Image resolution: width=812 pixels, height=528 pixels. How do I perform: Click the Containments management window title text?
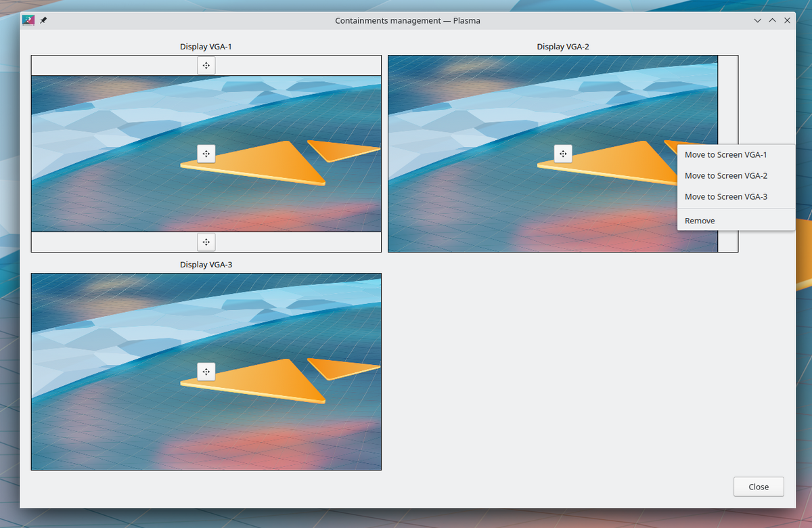click(407, 21)
